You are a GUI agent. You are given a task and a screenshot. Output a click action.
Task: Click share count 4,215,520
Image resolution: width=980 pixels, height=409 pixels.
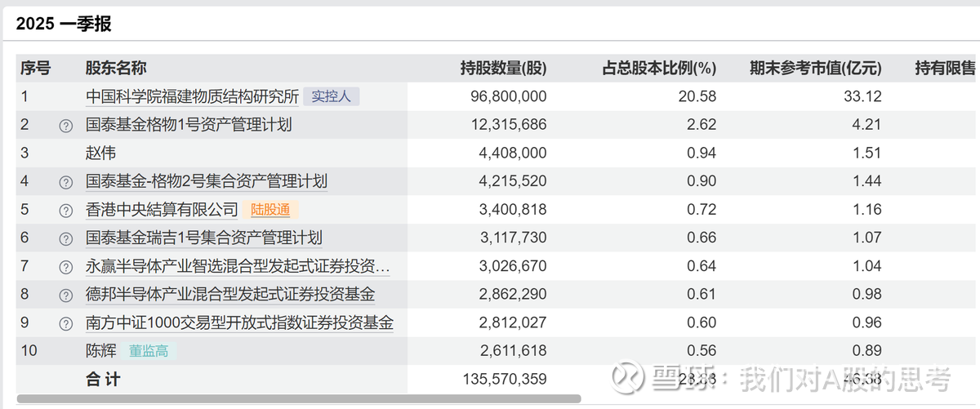(x=512, y=181)
